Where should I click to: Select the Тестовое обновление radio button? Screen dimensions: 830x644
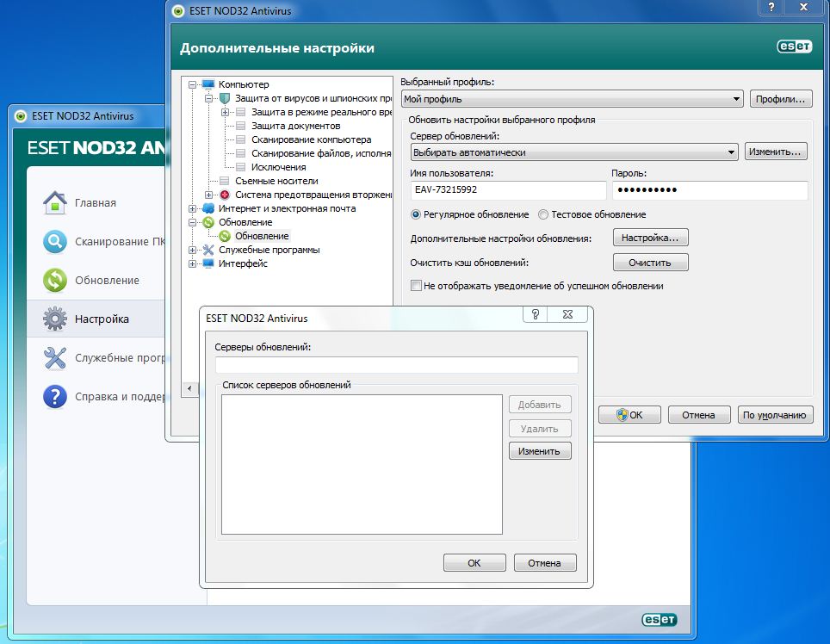point(543,214)
